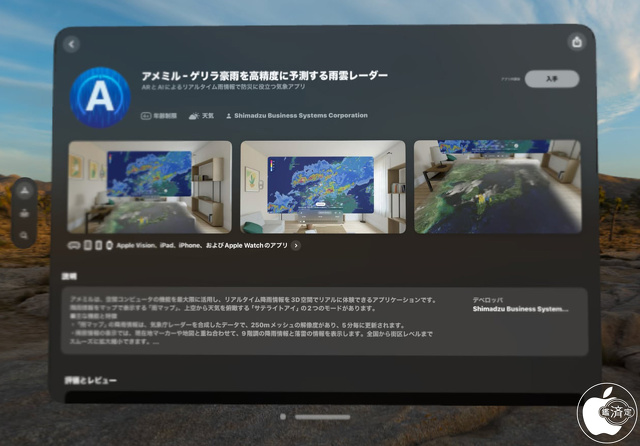Click the 評価とレビュー section heading

coord(91,381)
